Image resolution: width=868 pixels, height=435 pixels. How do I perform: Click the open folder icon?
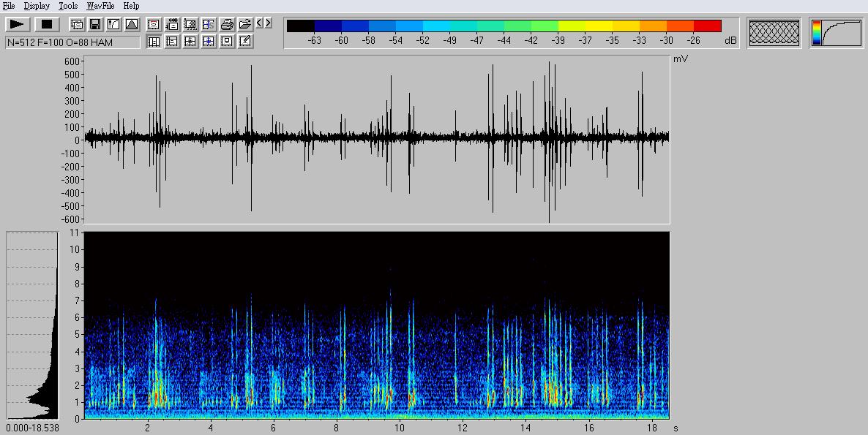tap(245, 24)
